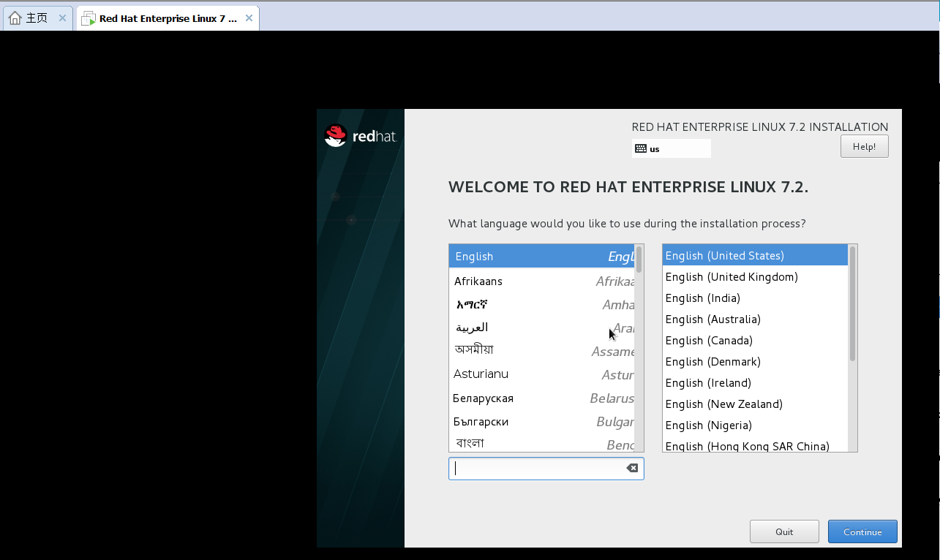The height and width of the screenshot is (560, 940).
Task: Select Afrikaans language row
Action: click(541, 281)
